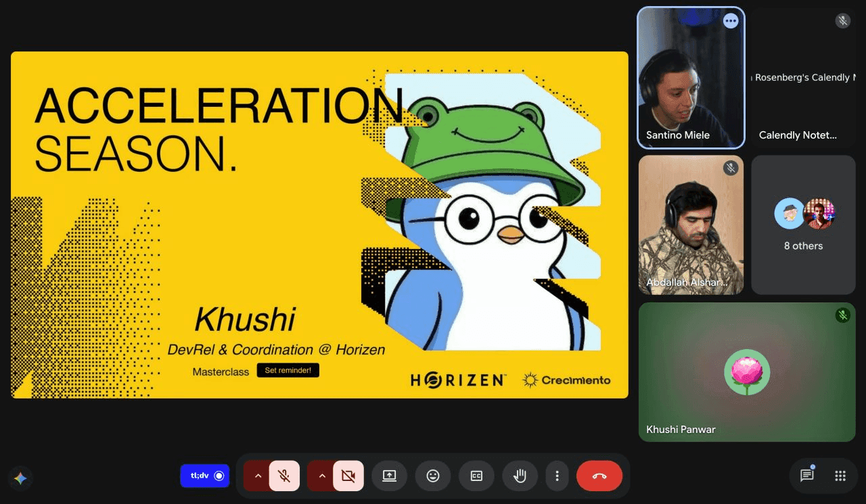866x504 pixels.
Task: Open the activities grid icon
Action: click(840, 476)
